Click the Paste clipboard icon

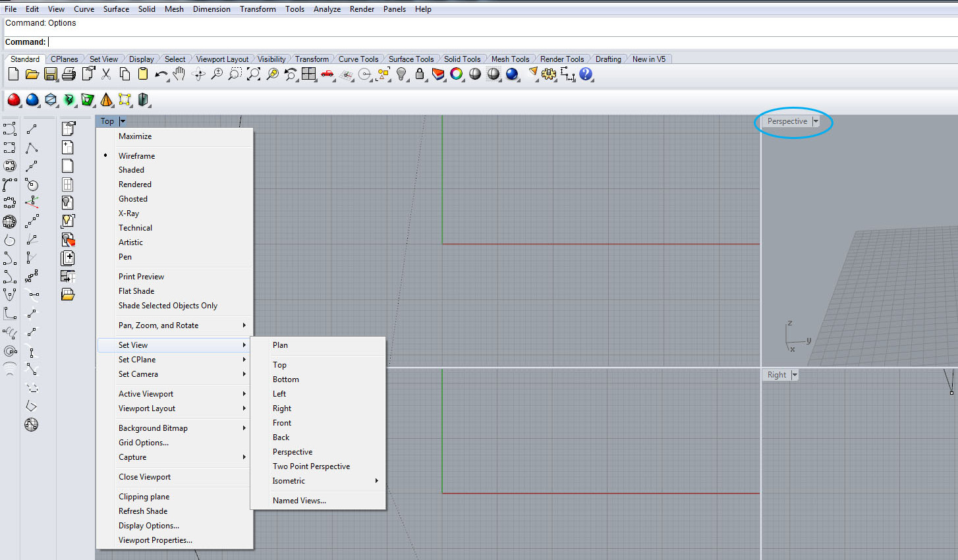[x=143, y=74]
